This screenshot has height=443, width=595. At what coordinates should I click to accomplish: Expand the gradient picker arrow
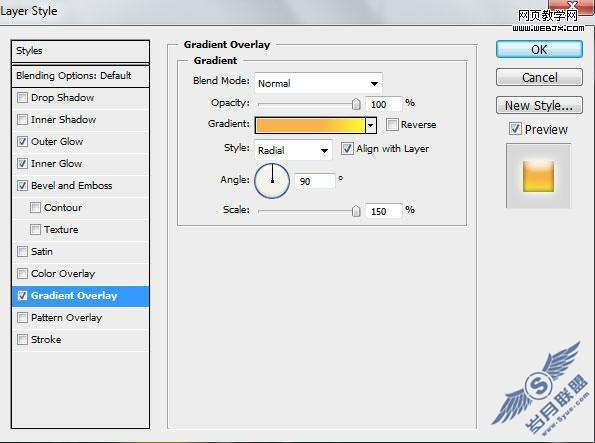[x=371, y=125]
